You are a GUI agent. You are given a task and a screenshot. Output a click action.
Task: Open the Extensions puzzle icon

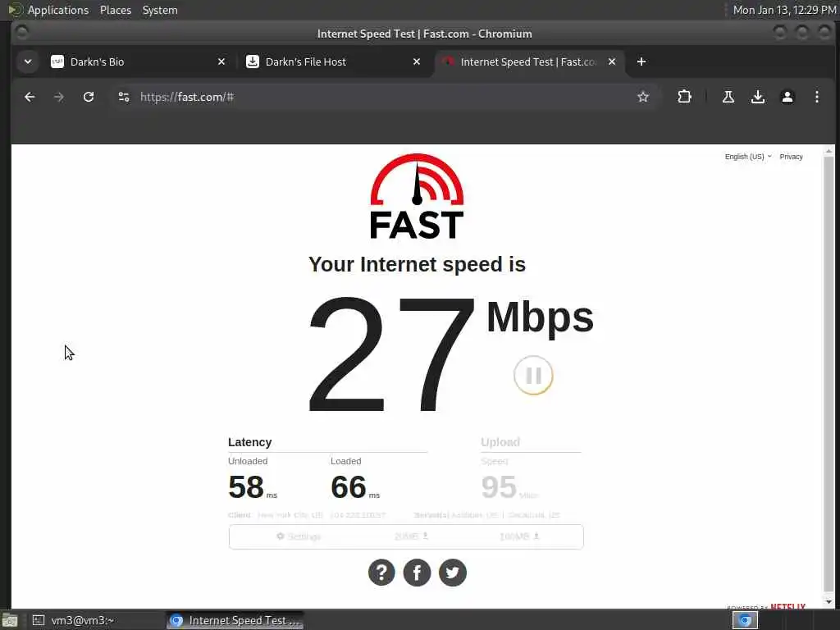[684, 97]
